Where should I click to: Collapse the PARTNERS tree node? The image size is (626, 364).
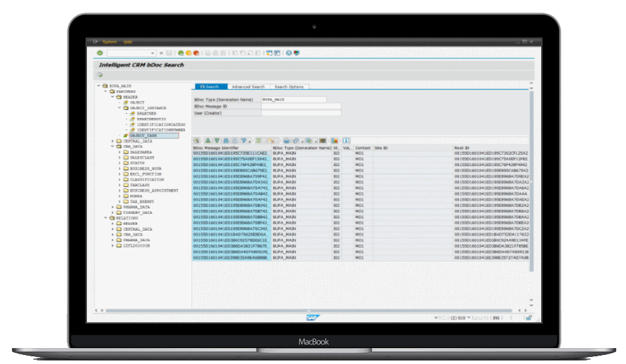click(106, 91)
